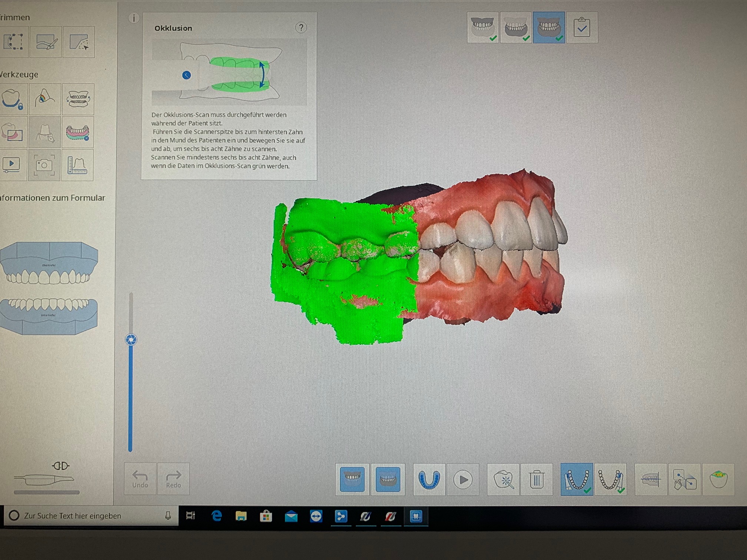Viewport: 747px width, 560px height.
Task: Toggle upper jaw visibility in bottom toolbar
Action: pos(352,479)
